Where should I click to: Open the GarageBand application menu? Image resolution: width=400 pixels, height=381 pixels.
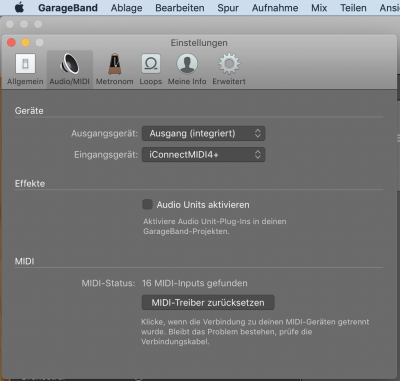(68, 7)
